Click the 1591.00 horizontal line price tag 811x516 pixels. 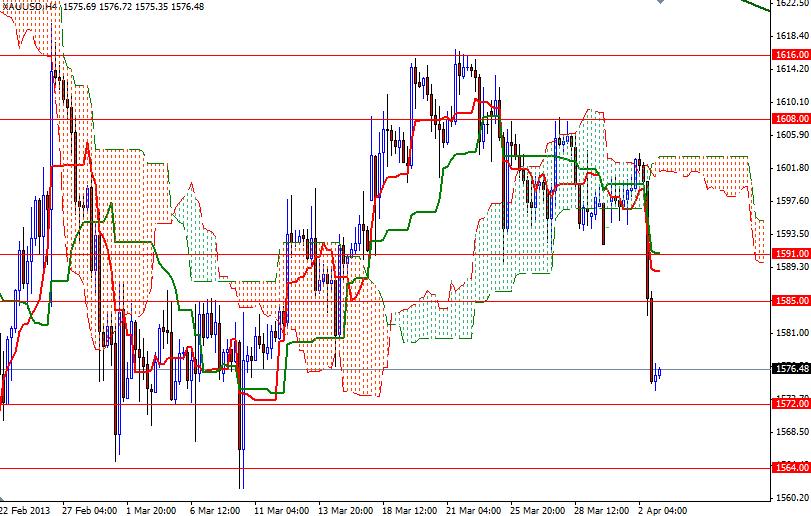pyautogui.click(x=790, y=254)
